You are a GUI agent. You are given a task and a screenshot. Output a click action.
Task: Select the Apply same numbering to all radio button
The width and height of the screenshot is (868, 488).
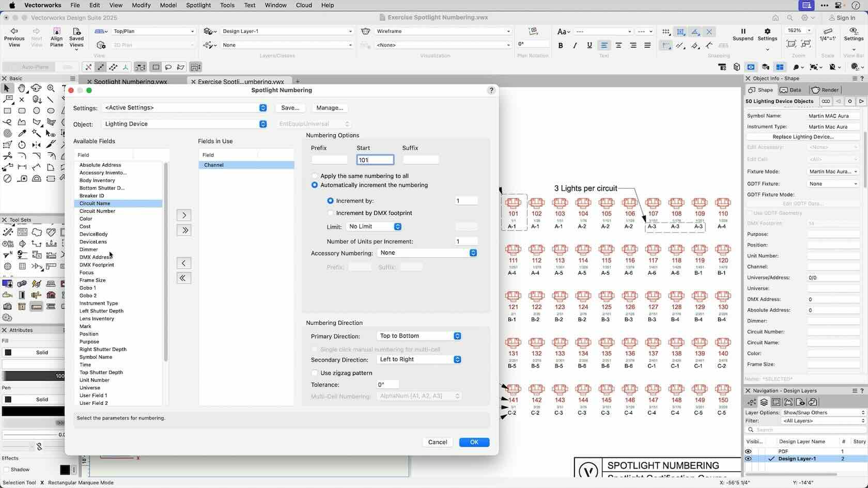click(315, 176)
